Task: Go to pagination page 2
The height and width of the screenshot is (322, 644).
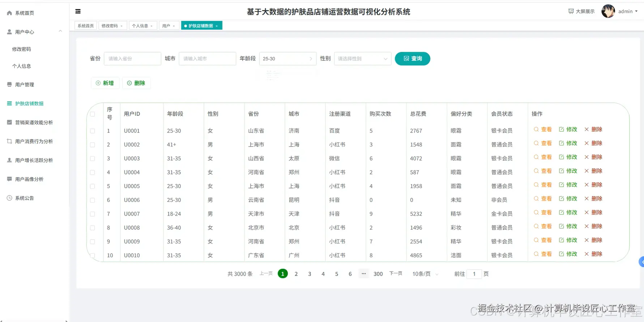Action: [296, 274]
